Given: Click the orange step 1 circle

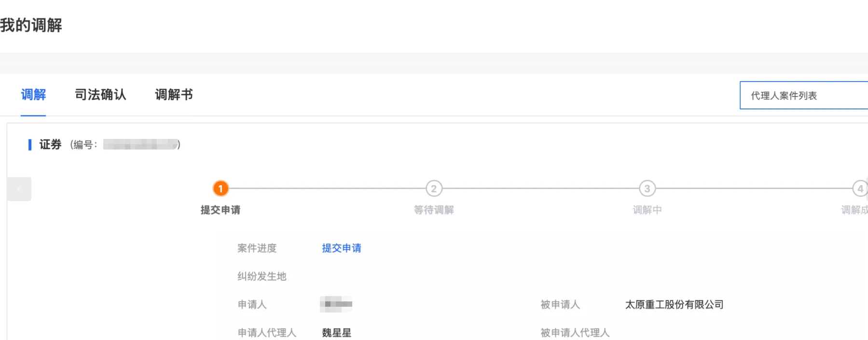Looking at the screenshot, I should (x=220, y=189).
